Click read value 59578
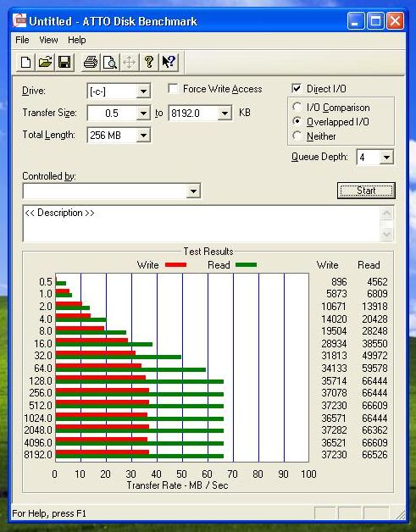This screenshot has height=532, width=416. (x=374, y=369)
